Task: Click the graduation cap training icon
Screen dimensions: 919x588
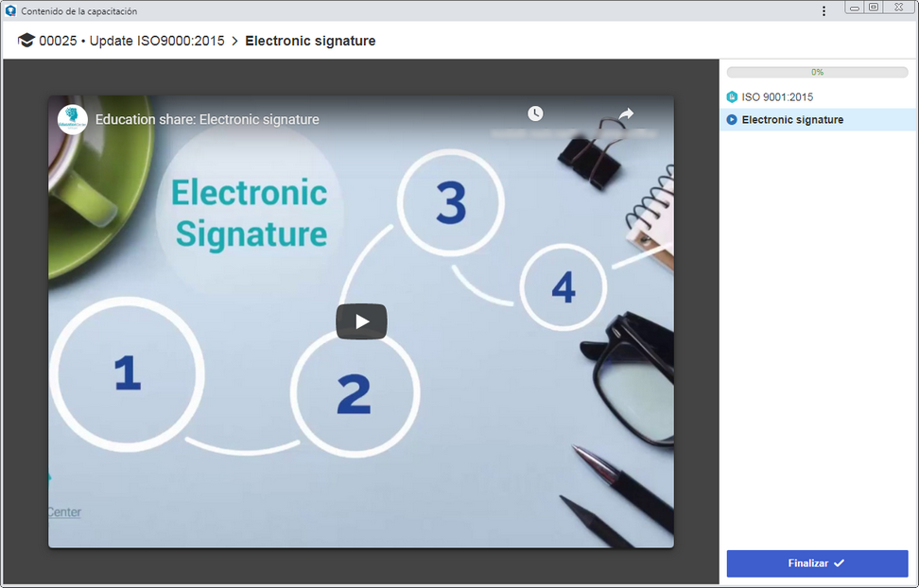Action: tap(26, 41)
